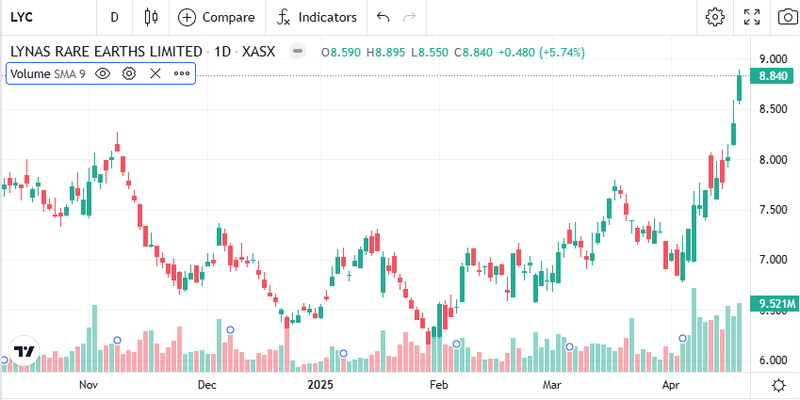
Task: Click the 9.521M volume label
Action: [773, 304]
